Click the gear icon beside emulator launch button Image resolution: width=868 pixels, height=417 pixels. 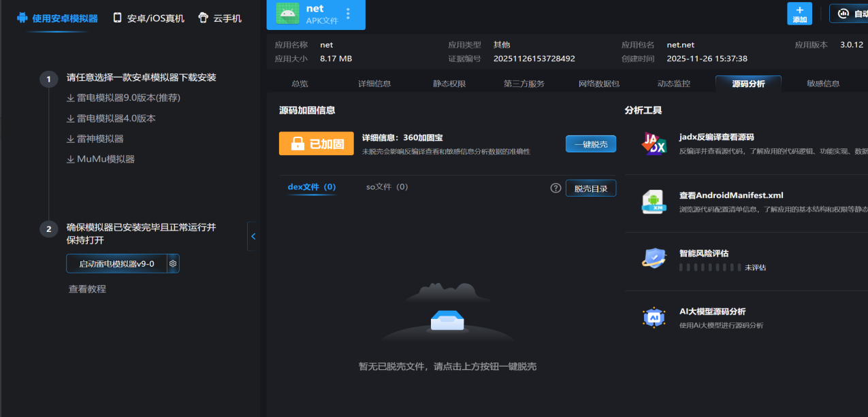[x=173, y=264]
